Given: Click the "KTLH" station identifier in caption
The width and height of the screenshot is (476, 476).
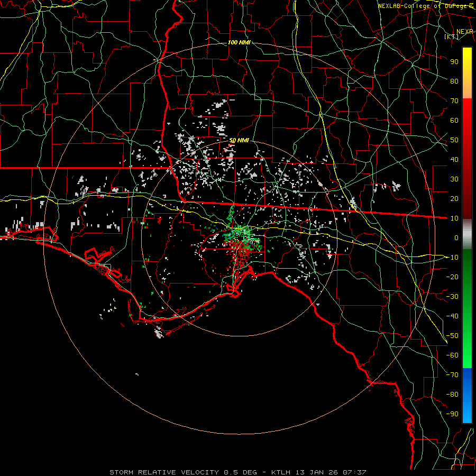Looking at the screenshot, I should click(281, 472).
